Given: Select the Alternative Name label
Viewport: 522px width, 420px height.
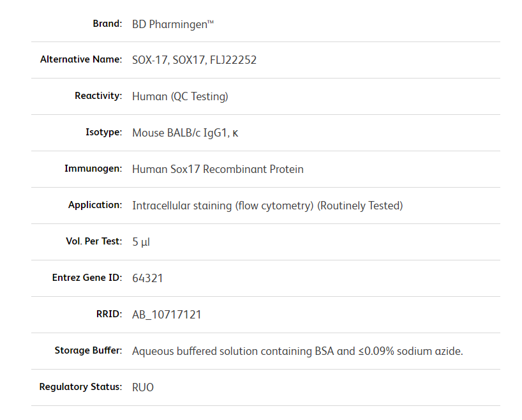Looking at the screenshot, I should pos(80,59).
